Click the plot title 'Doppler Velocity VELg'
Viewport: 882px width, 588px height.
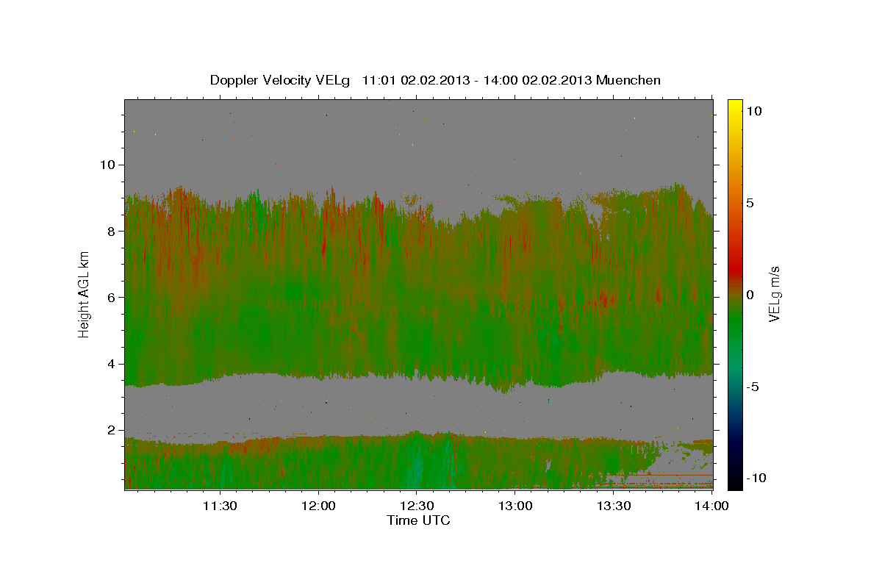pos(282,80)
